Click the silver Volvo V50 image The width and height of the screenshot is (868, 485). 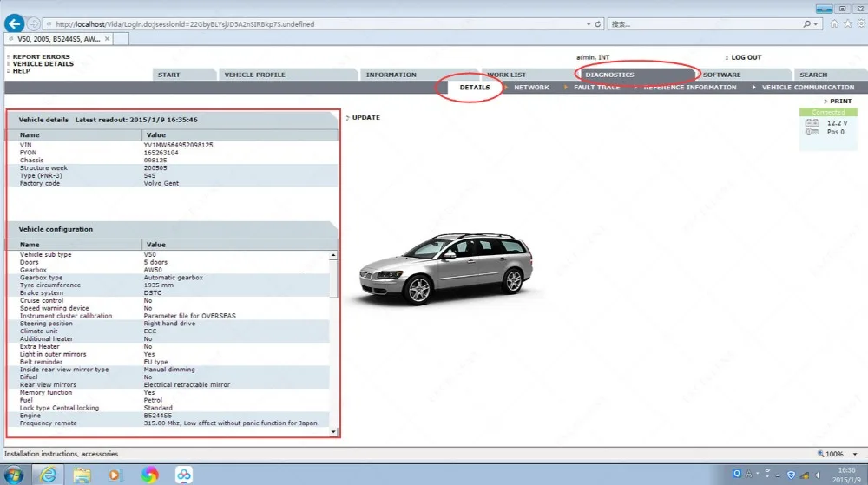pos(446,268)
